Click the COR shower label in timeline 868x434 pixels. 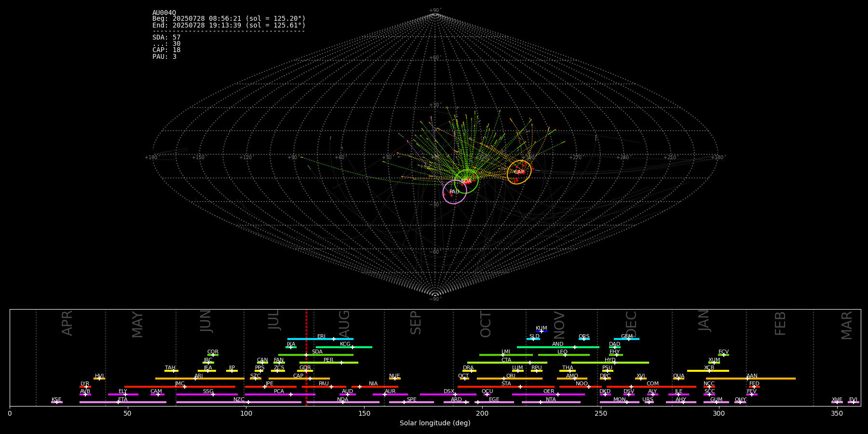pyautogui.click(x=213, y=352)
